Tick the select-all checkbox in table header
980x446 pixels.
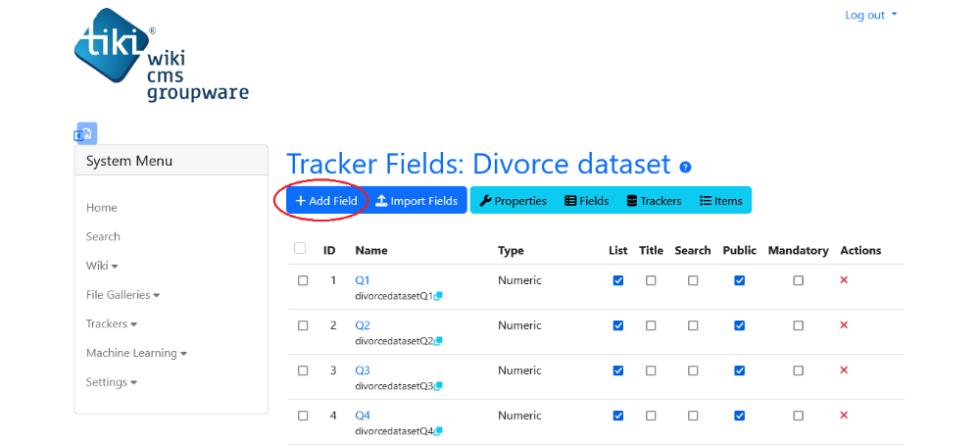(300, 248)
